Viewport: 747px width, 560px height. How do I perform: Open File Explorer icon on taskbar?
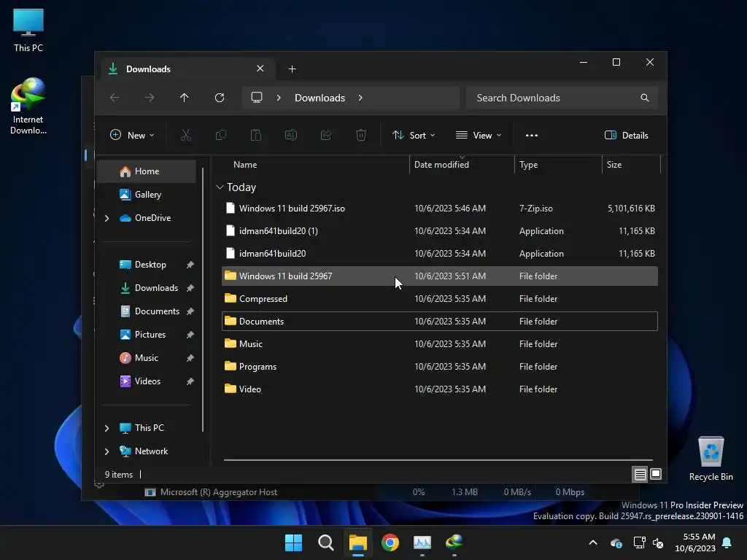(x=357, y=542)
